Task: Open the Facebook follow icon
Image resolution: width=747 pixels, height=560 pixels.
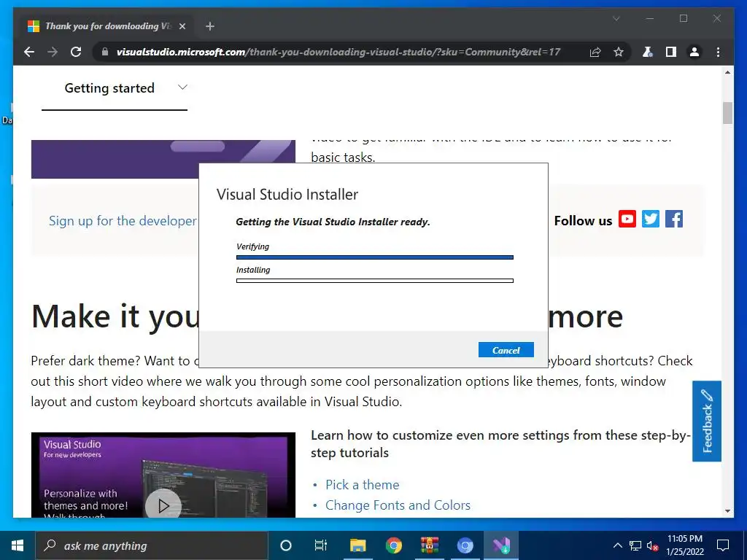Action: (673, 219)
